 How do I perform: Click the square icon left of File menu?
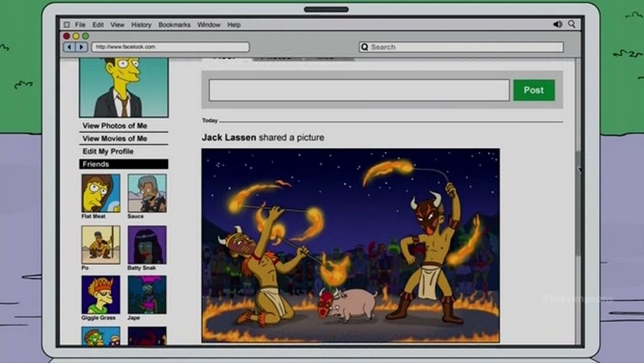pos(67,25)
